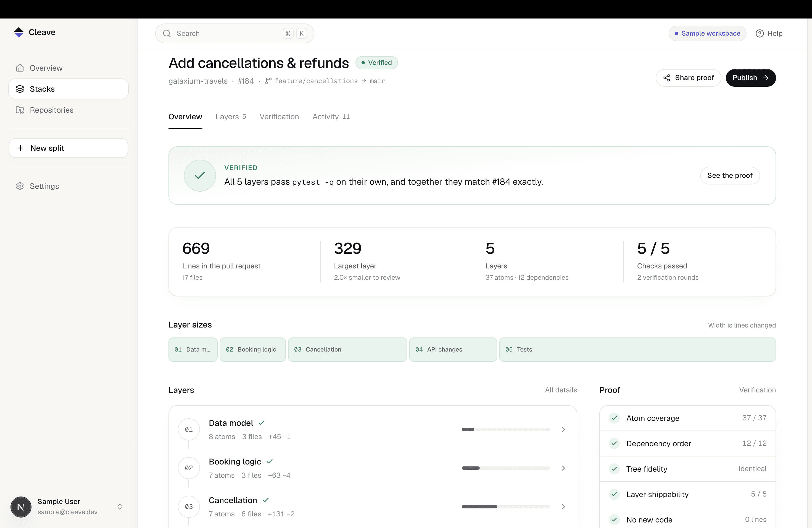Open Overview in the sidebar
The height and width of the screenshot is (528, 812).
pyautogui.click(x=68, y=68)
